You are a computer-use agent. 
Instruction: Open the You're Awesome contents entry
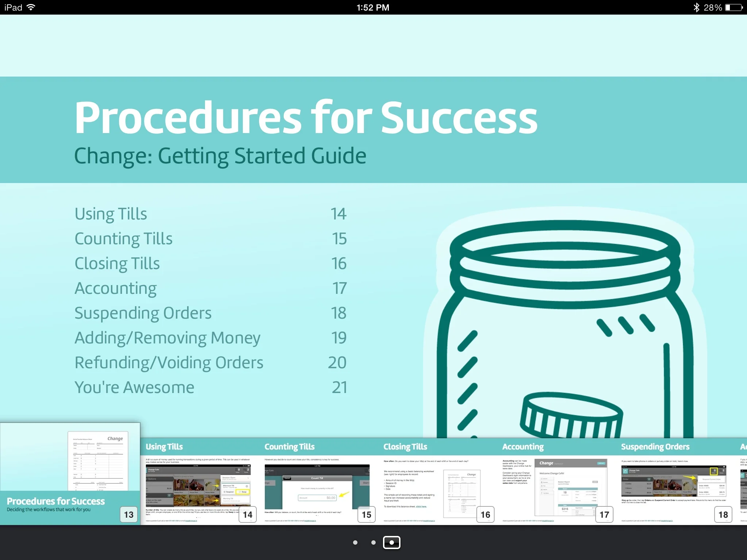(x=134, y=388)
